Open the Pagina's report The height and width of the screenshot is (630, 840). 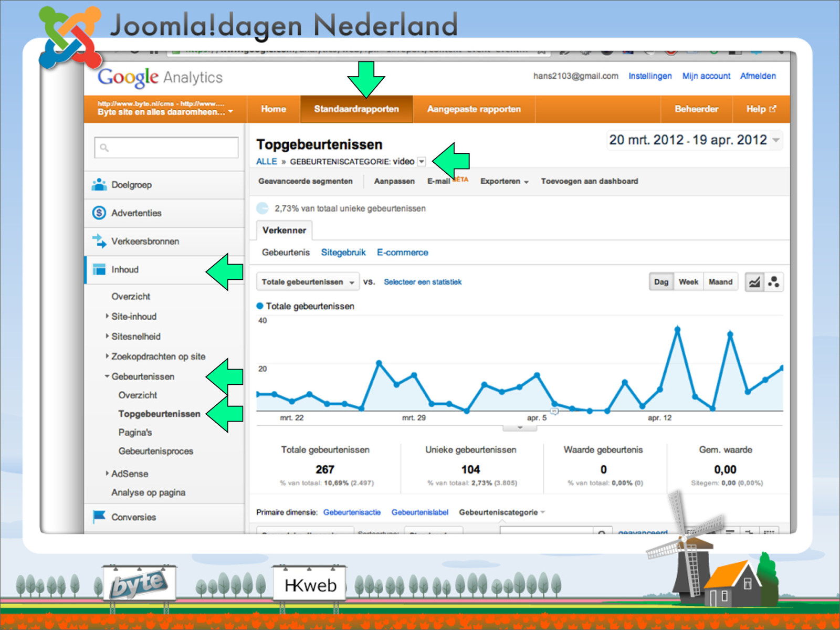point(135,433)
